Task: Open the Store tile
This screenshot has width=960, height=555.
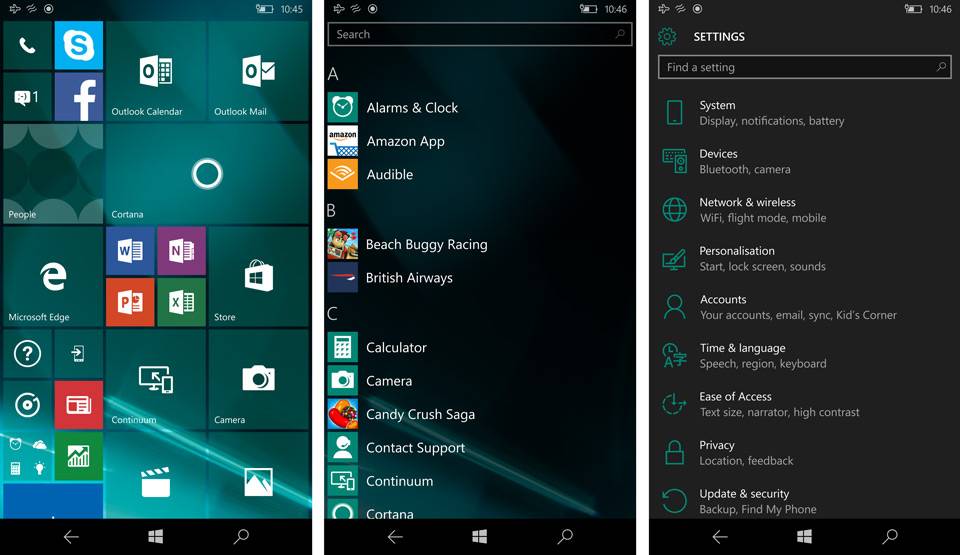Action: [x=258, y=276]
